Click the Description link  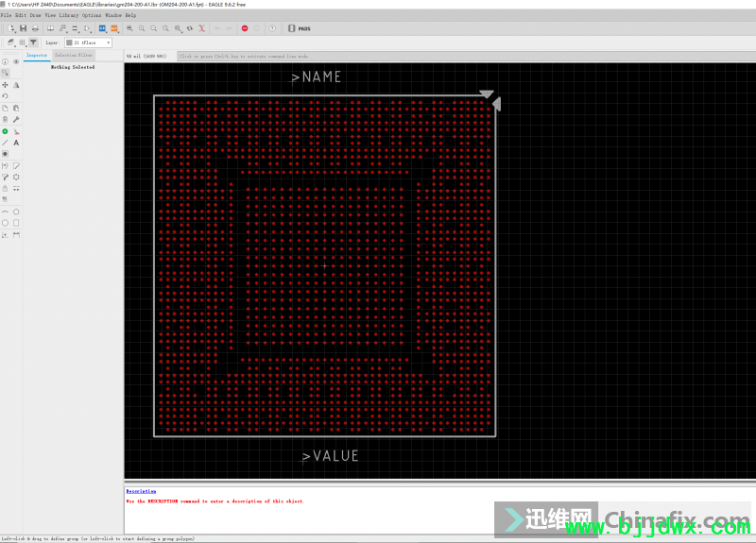[141, 491]
